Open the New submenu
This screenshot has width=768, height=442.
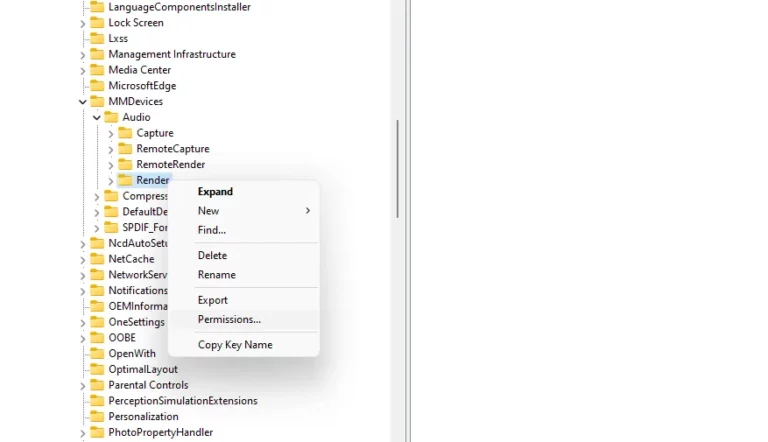click(243, 211)
